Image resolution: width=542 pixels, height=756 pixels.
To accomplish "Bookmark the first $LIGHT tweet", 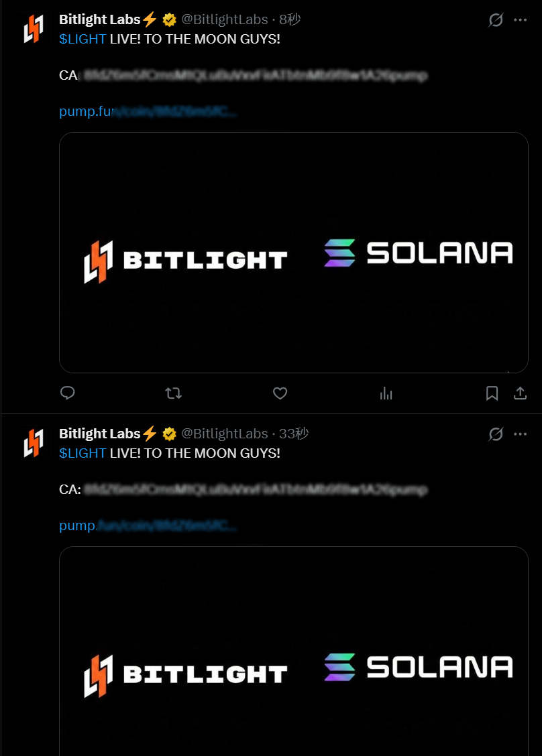I will pyautogui.click(x=492, y=393).
